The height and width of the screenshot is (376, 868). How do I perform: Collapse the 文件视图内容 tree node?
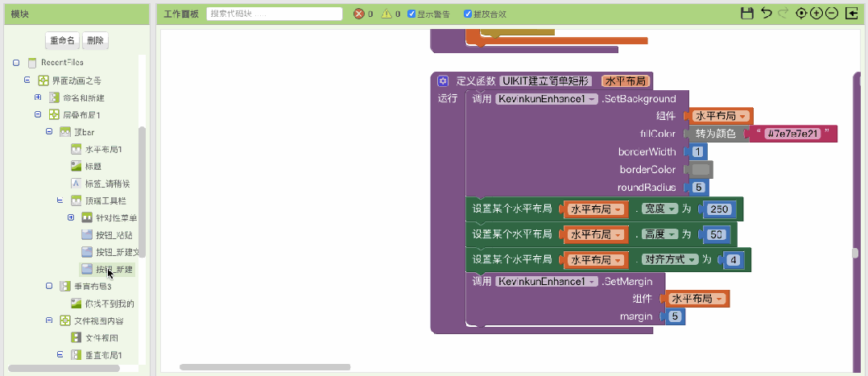pyautogui.click(x=48, y=320)
